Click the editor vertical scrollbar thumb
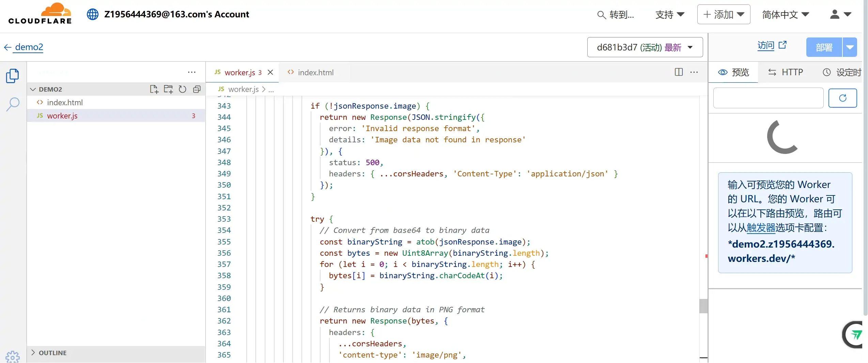This screenshot has width=868, height=363. click(x=703, y=306)
